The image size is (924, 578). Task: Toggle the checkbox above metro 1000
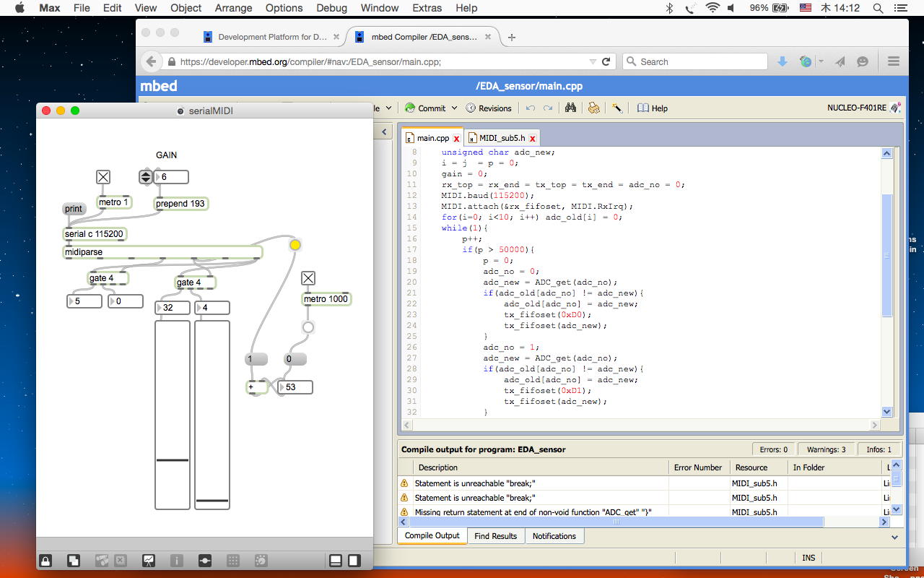tap(308, 278)
